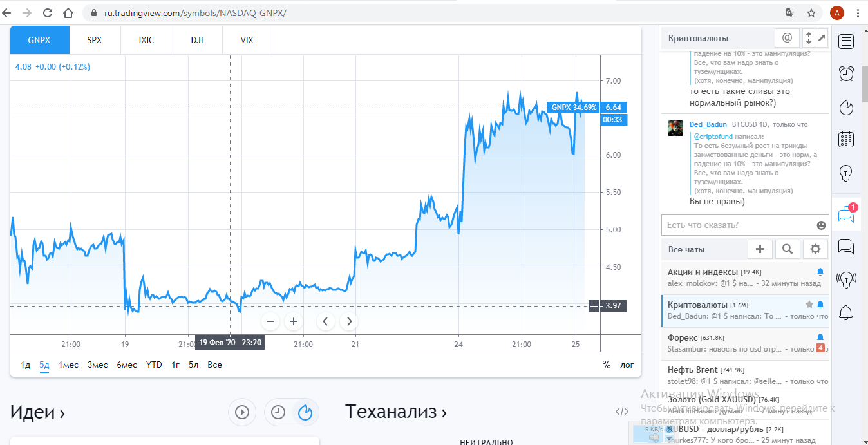Toggle the лог logarithmic scale
This screenshot has height=445, width=868.
pyautogui.click(x=627, y=365)
